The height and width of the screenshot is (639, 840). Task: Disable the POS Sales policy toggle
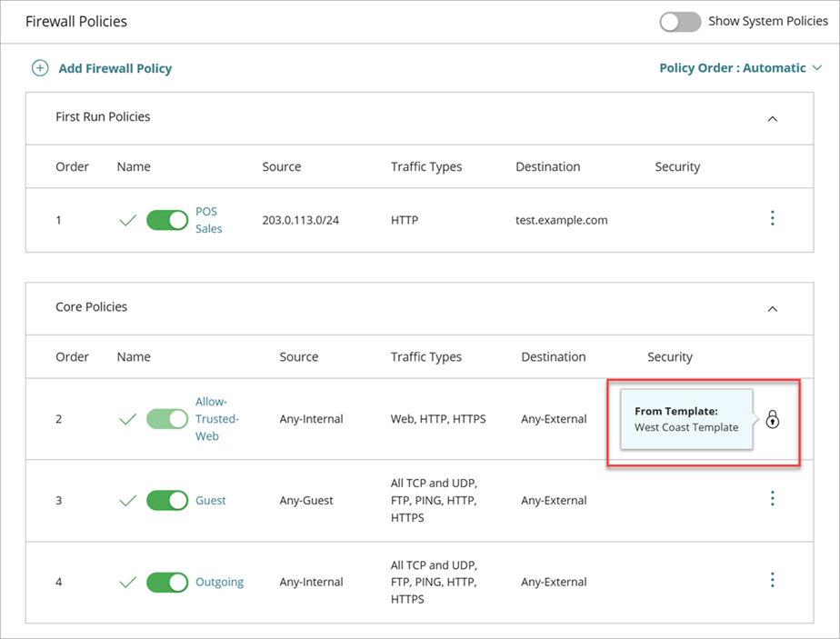tap(167, 218)
